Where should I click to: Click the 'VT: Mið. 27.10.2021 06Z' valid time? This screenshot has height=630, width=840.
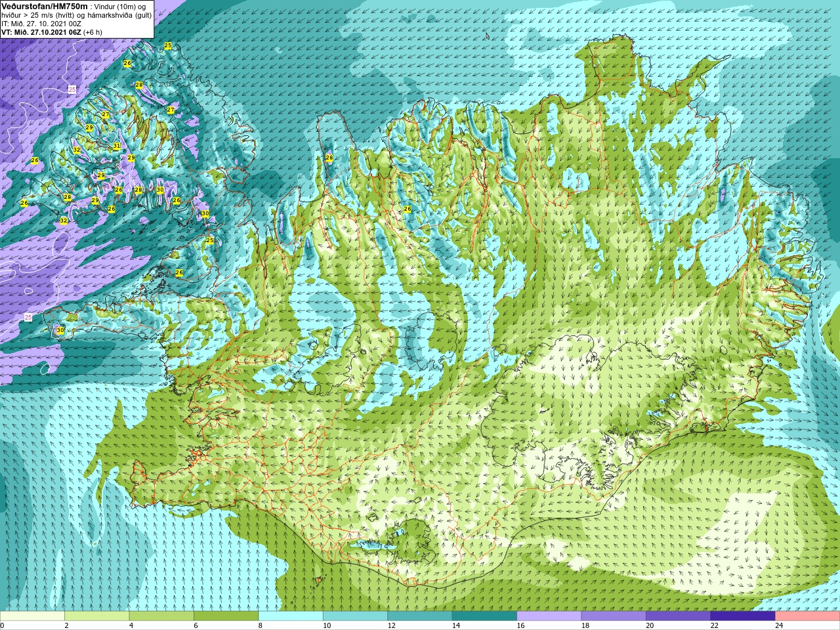click(x=41, y=31)
